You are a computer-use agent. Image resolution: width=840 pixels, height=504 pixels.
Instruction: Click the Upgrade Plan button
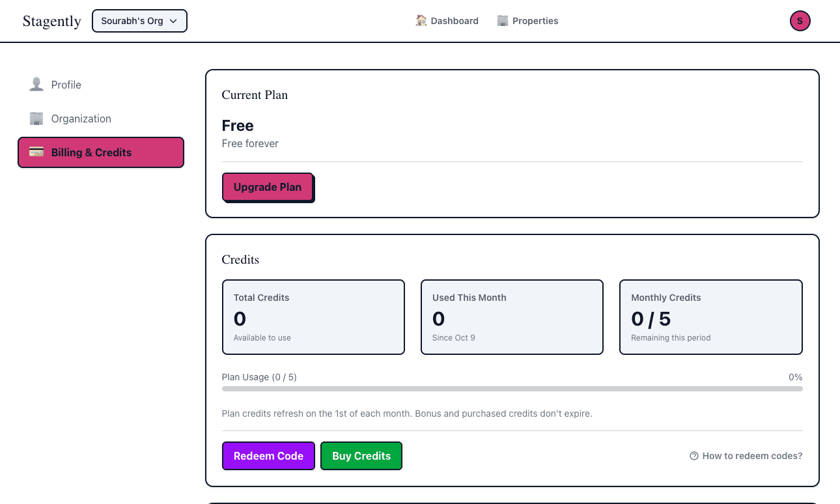268,187
